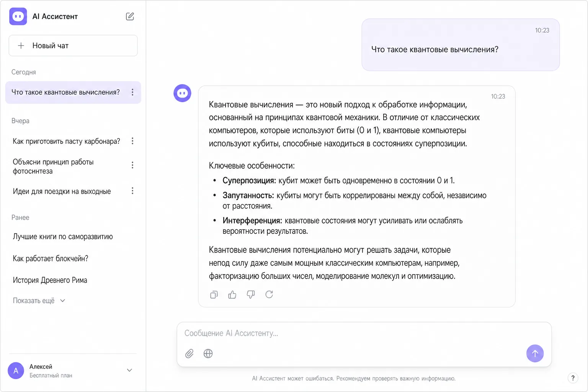Click the 10:23 timestamp on user message
The image size is (588, 392).
[x=542, y=30]
